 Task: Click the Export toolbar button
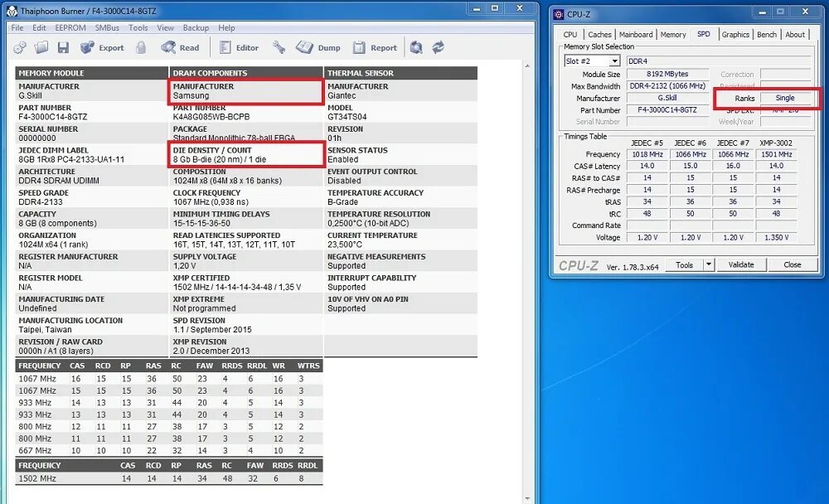tap(102, 47)
